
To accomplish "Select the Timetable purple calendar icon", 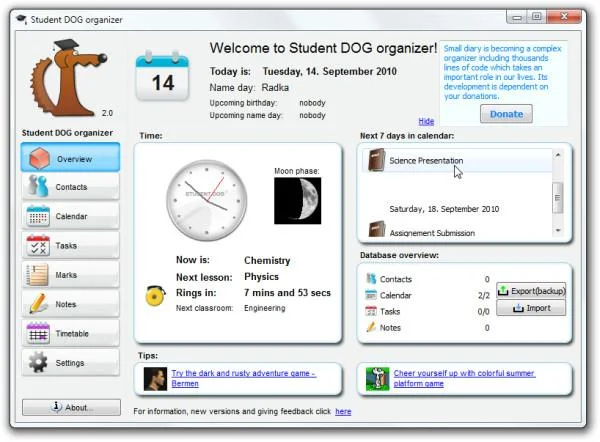I will coord(38,333).
